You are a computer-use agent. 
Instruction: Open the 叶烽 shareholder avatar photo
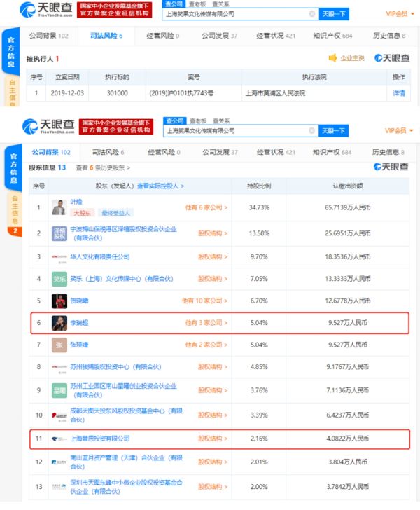[x=59, y=207]
